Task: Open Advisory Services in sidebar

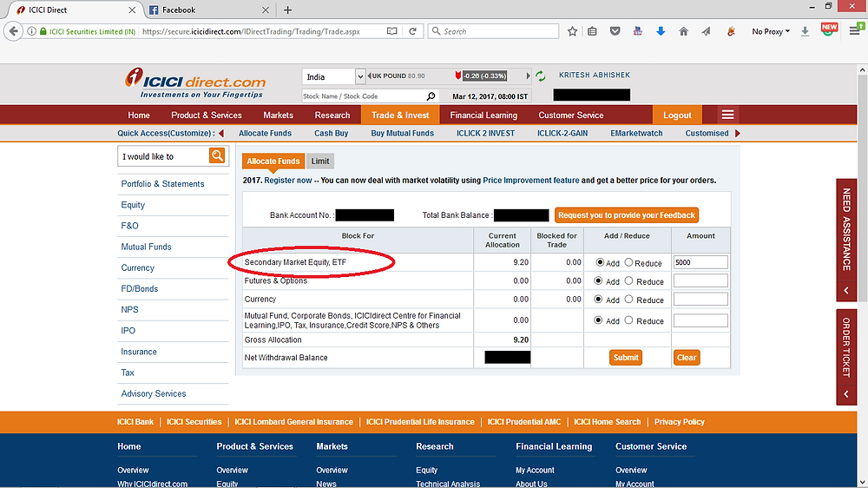Action: pyautogui.click(x=154, y=394)
